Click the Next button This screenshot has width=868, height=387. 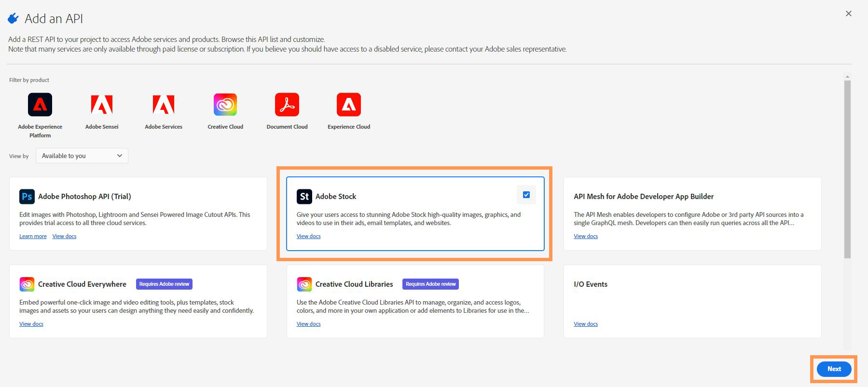pyautogui.click(x=834, y=369)
